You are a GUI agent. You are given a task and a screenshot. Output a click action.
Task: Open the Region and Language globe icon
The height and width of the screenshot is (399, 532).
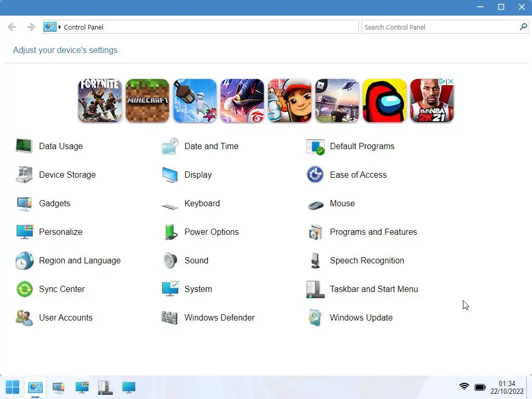pos(24,261)
